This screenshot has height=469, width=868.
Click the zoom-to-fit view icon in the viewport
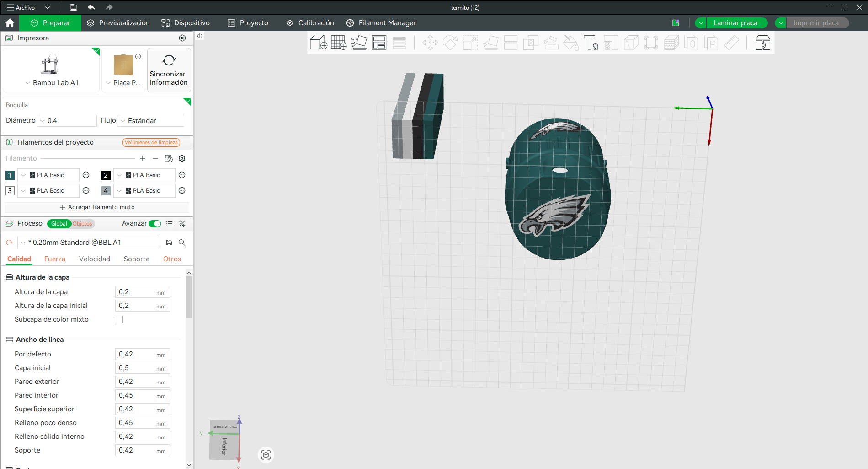click(266, 455)
